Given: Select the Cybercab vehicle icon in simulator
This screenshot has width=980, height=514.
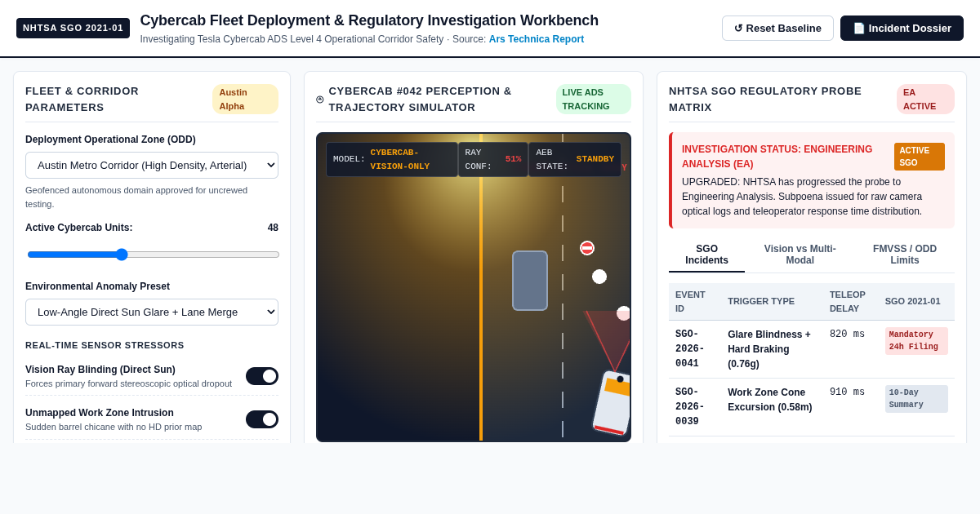Looking at the screenshot, I should [612, 403].
